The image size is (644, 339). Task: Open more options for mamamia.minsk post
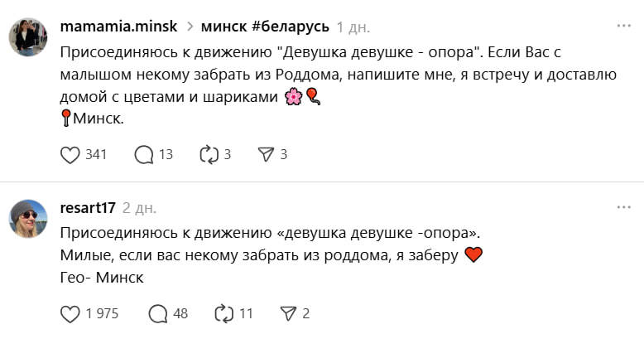623,26
